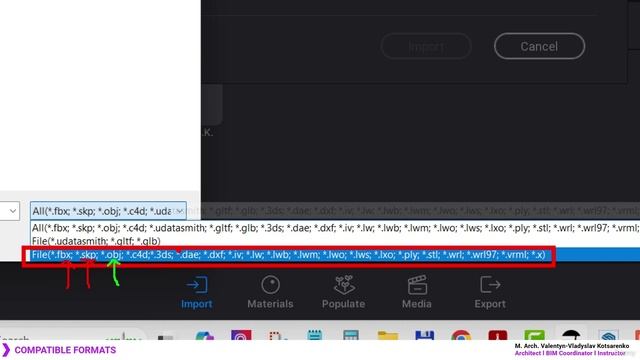Open the Calculator icon on the taskbar
640x360 pixels.
[x=351, y=335]
